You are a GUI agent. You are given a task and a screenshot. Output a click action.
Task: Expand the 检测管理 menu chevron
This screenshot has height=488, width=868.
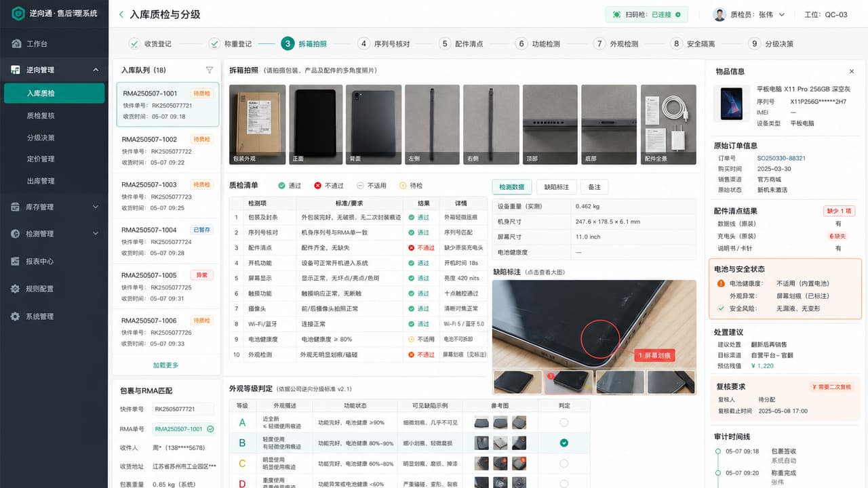(96, 234)
